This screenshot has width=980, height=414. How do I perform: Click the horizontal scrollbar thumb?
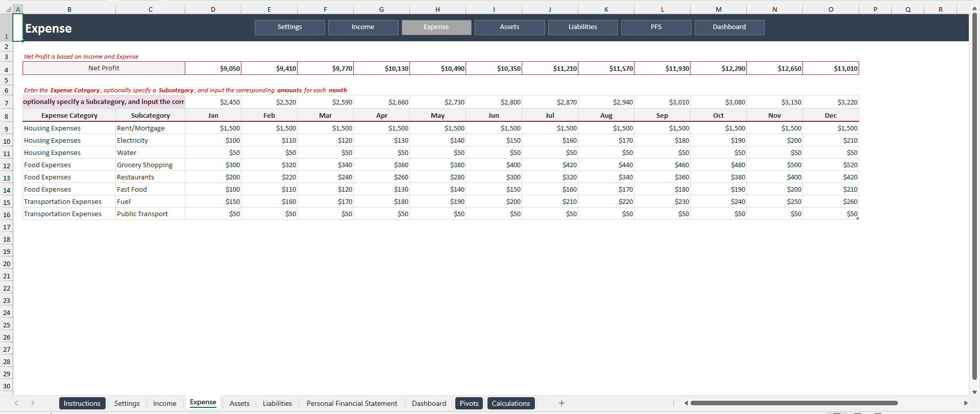point(794,403)
